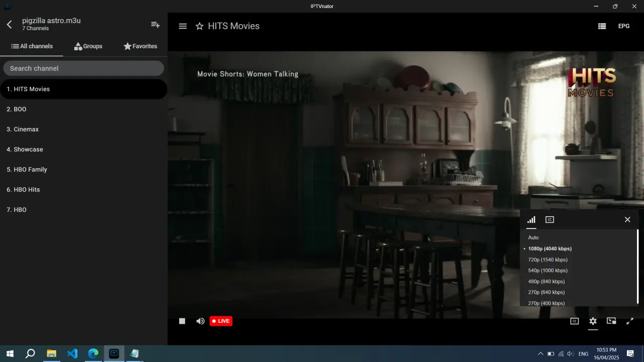Open the multi-EPG list view icon
This screenshot has width=644, height=362.
[x=602, y=26]
